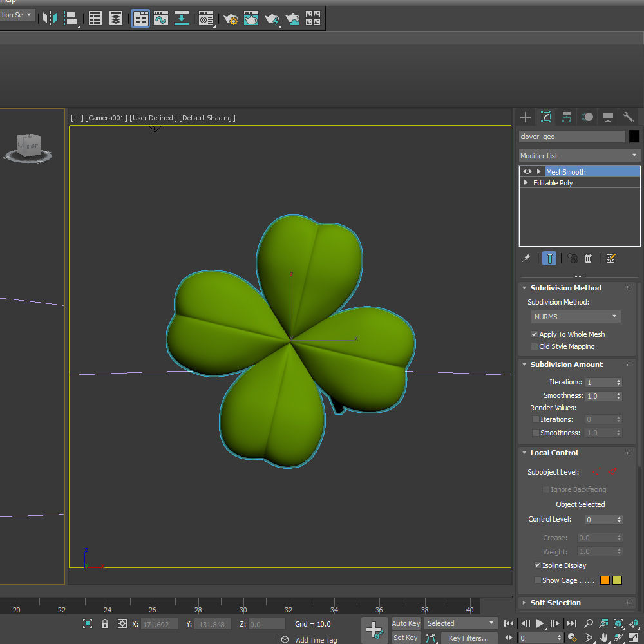Viewport: 644px width, 644px height.
Task: Switch to the Utilities wrench panel
Action: pos(628,117)
